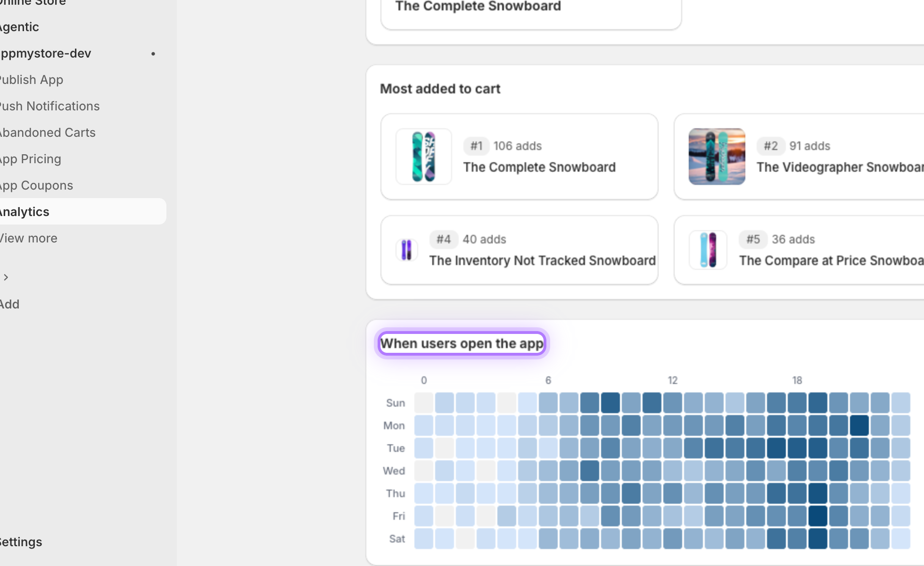Click the '91 adds' count
This screenshot has width=924, height=566.
pos(810,146)
